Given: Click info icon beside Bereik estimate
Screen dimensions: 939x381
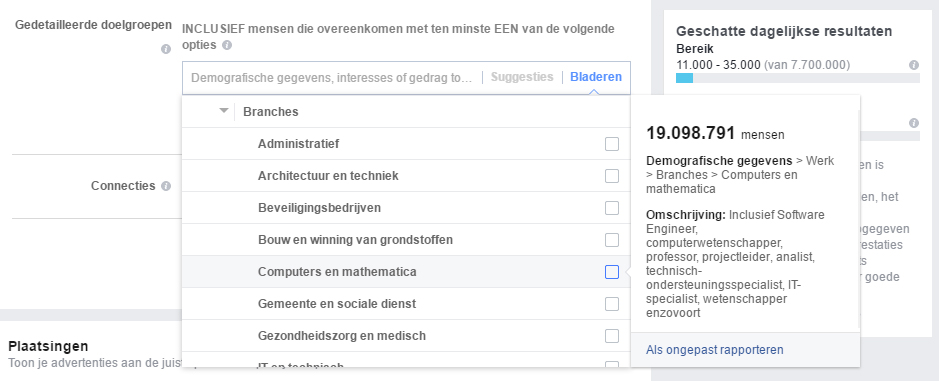Looking at the screenshot, I should [914, 65].
